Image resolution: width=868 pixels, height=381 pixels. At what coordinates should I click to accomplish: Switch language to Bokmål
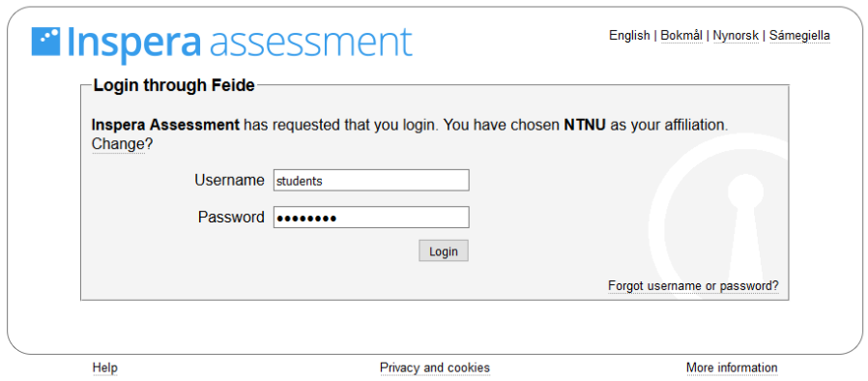(681, 36)
